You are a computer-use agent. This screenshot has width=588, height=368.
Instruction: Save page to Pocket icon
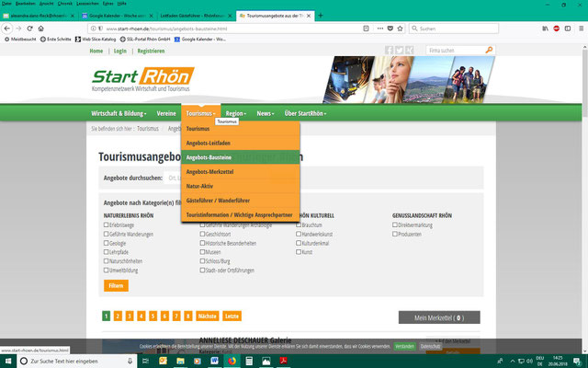390,29
